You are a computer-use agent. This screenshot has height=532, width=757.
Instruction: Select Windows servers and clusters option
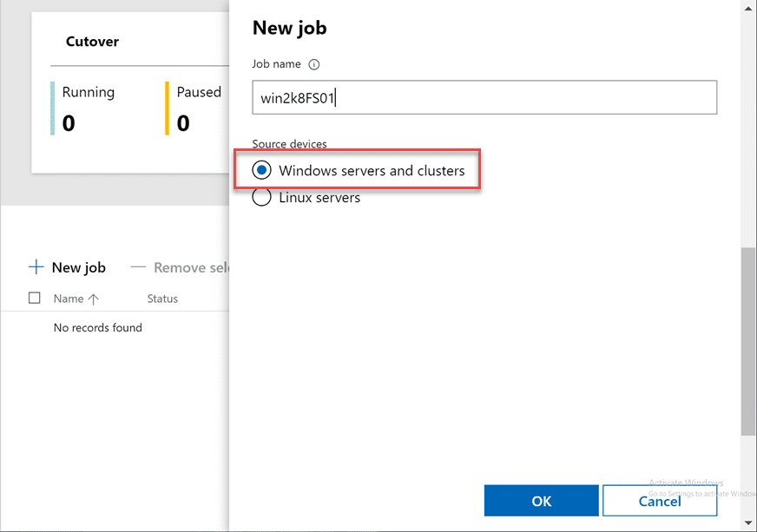(262, 170)
